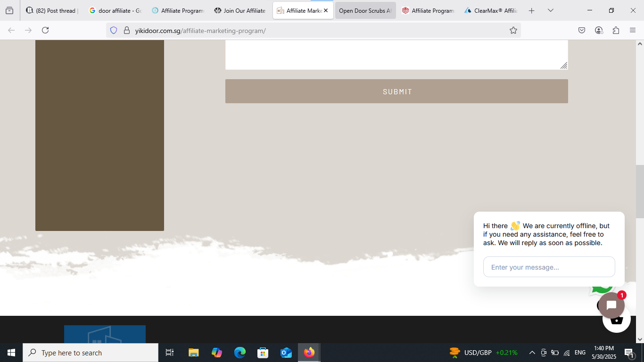List all tabs dropdown arrow
644x362 pixels.
tap(550, 10)
